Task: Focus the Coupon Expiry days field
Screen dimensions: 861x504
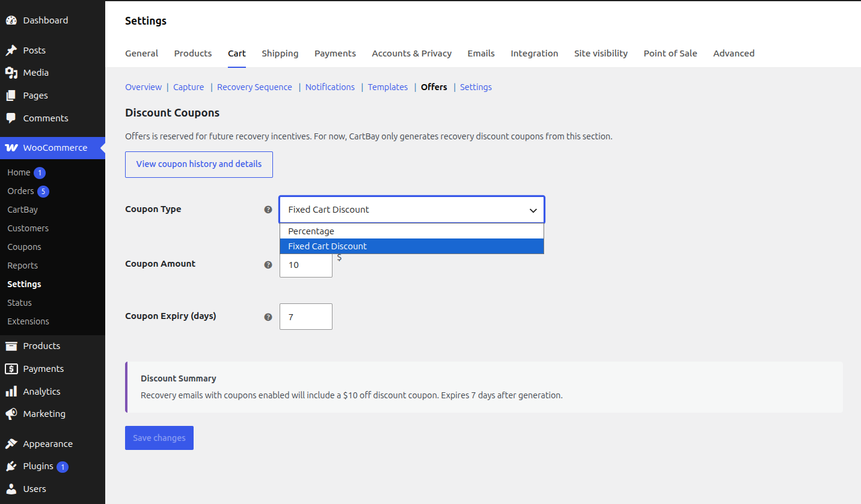Action: (306, 317)
